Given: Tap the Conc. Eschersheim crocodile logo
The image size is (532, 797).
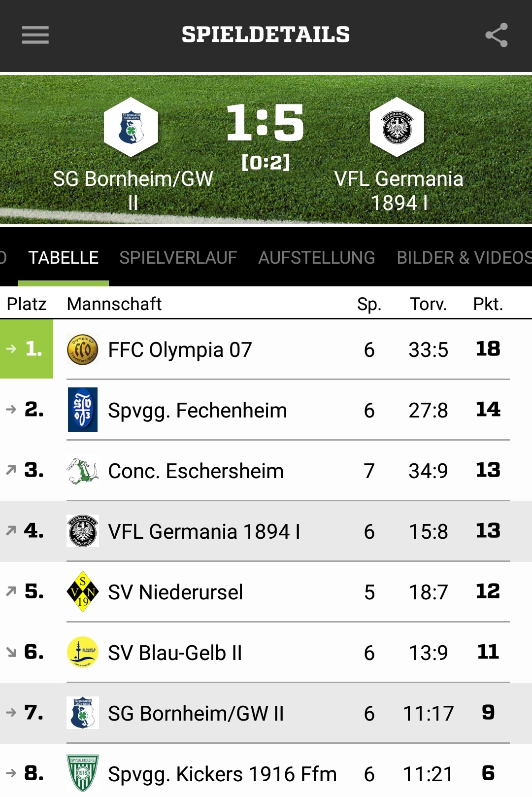Looking at the screenshot, I should [x=83, y=470].
